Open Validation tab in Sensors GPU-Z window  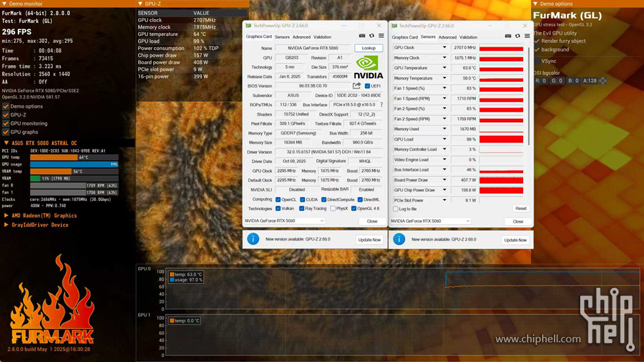point(468,37)
